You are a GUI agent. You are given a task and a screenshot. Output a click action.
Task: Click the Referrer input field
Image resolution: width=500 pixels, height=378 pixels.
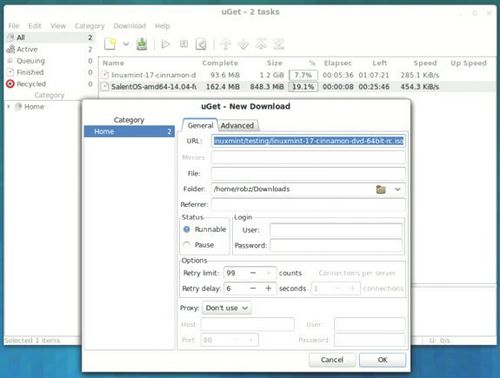pyautogui.click(x=308, y=204)
